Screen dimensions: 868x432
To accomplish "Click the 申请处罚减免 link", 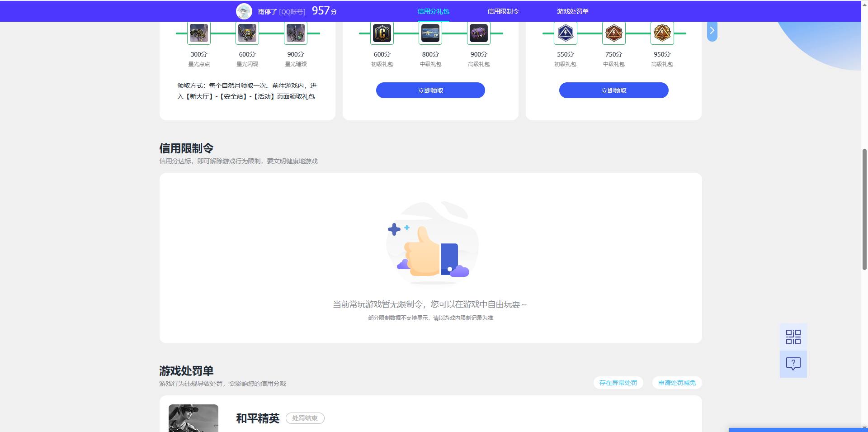I will (x=677, y=383).
